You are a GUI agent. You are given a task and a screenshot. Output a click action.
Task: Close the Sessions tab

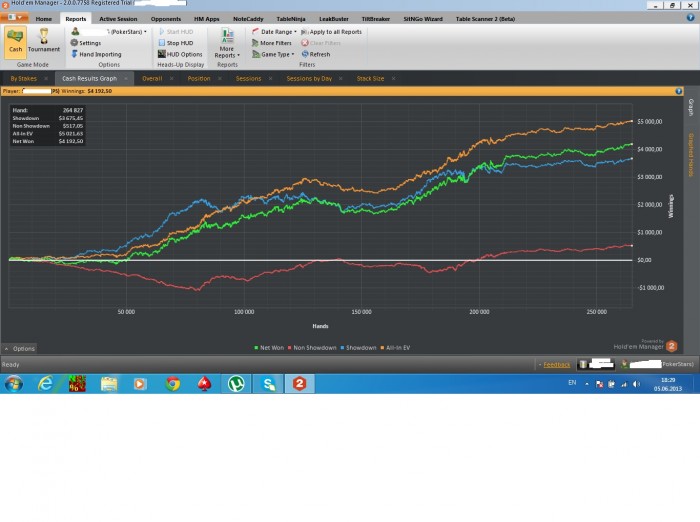coord(271,79)
